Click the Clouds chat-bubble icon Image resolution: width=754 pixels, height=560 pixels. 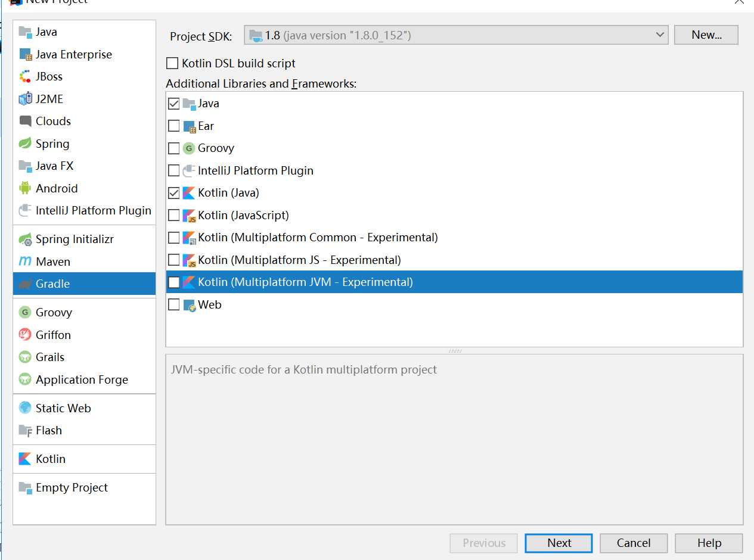click(25, 121)
